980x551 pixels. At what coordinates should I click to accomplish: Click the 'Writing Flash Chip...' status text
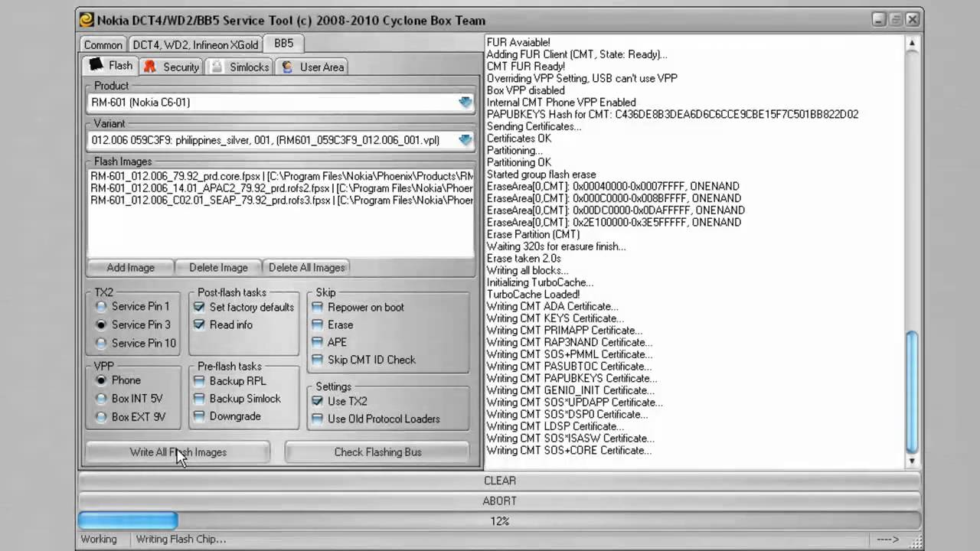pyautogui.click(x=181, y=539)
